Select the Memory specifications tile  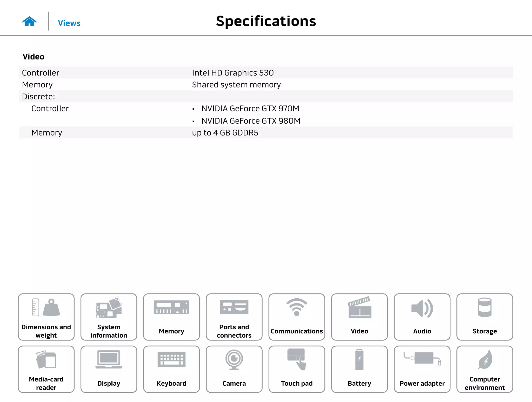coord(171,317)
